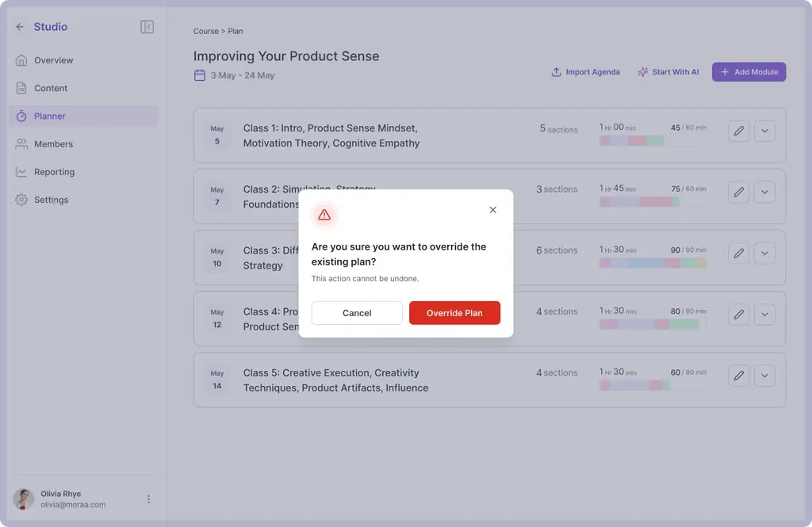812x527 pixels.
Task: Click the Add Module button
Action: click(x=749, y=72)
